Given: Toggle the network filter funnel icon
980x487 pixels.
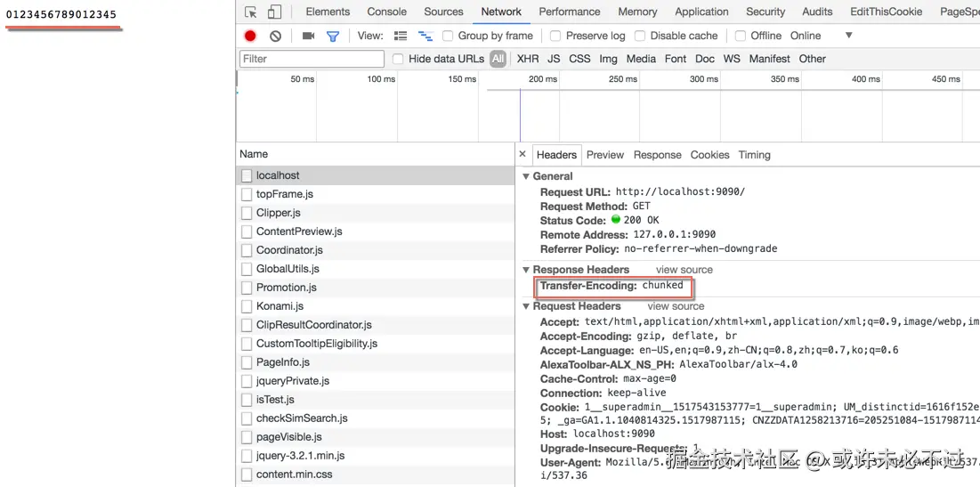Looking at the screenshot, I should click(x=333, y=36).
